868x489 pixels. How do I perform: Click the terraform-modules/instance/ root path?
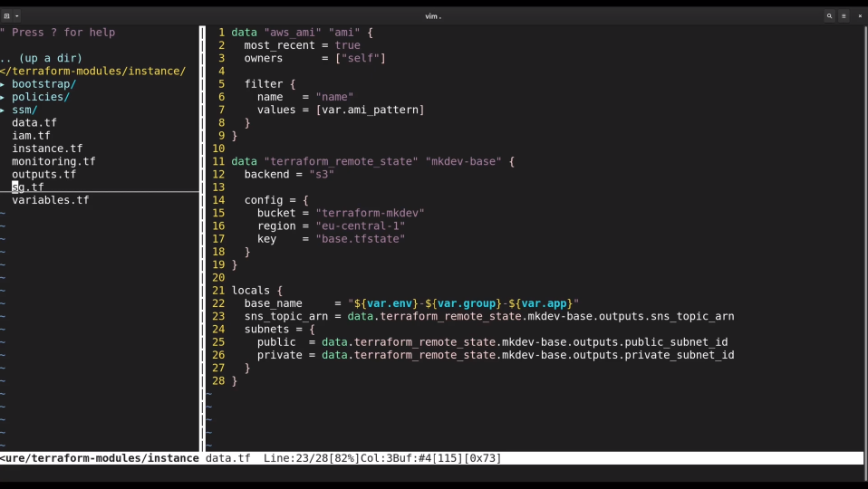tap(92, 72)
